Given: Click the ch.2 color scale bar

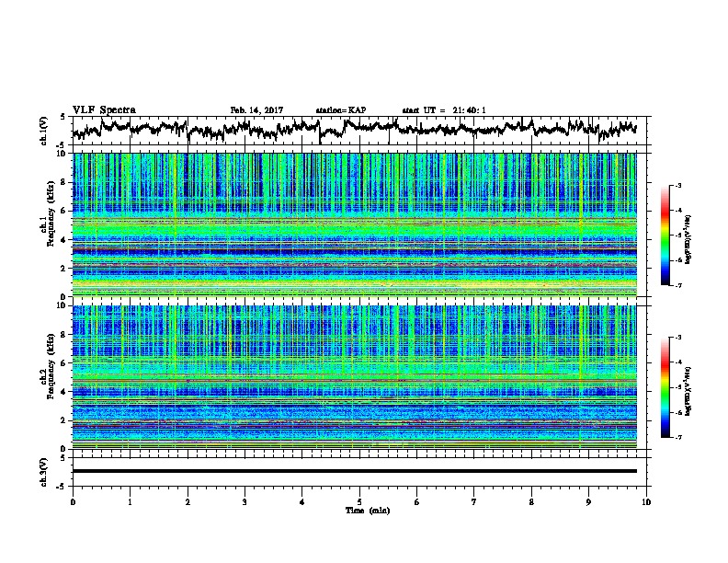Looking at the screenshot, I should tap(665, 387).
